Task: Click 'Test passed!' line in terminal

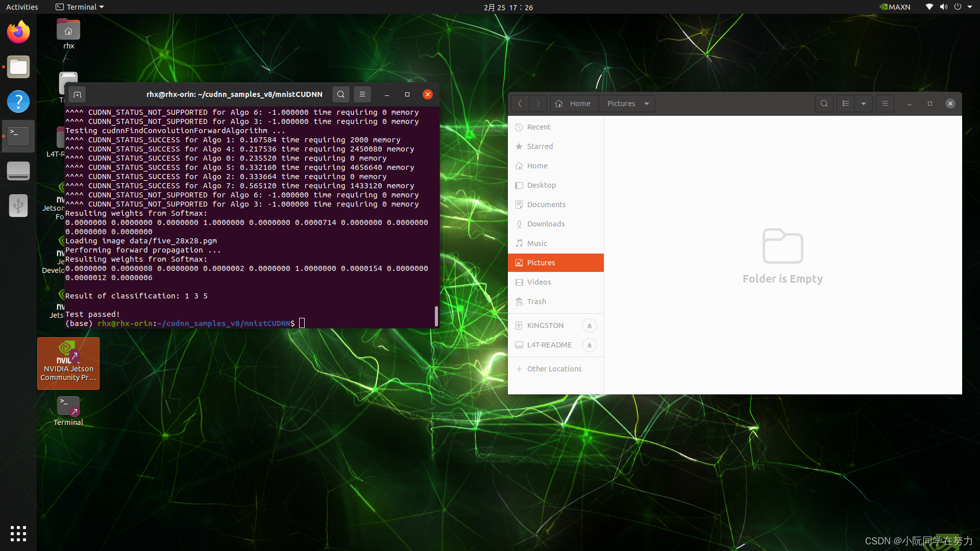Action: pos(92,314)
